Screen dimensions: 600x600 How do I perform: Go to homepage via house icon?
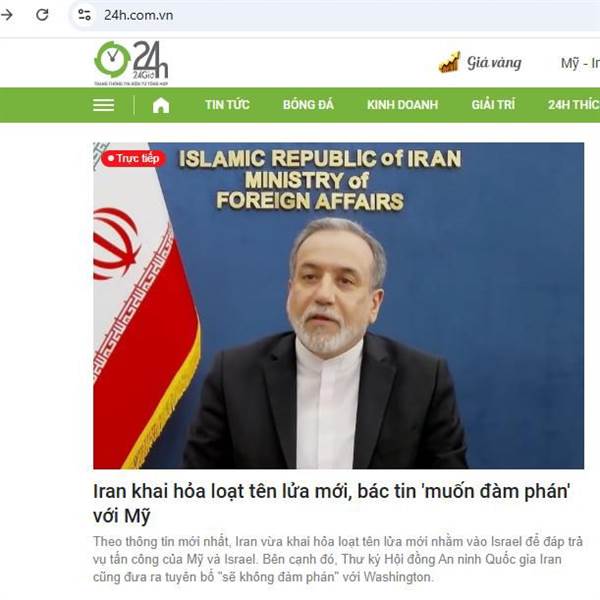(x=161, y=105)
